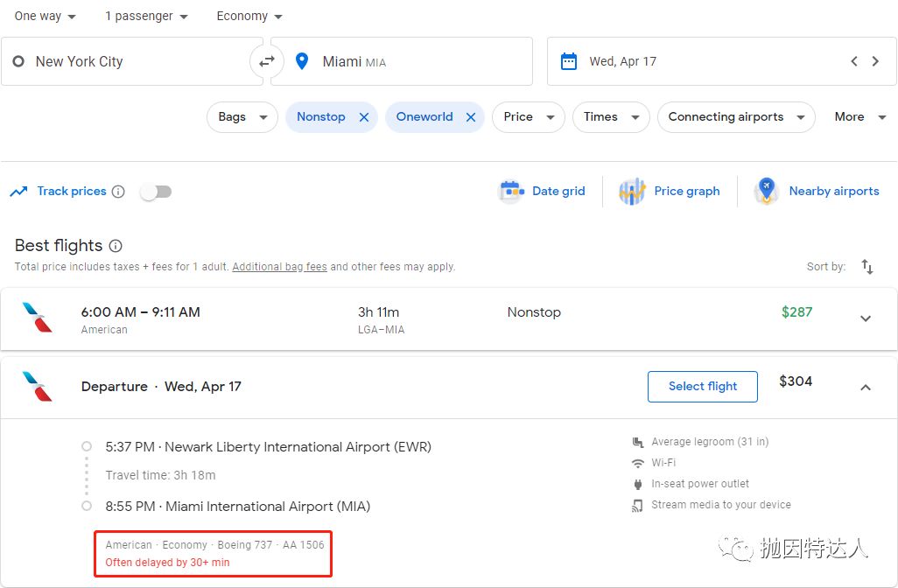Edit the New York City origin field
Screen dimensions: 898x588
click(x=132, y=61)
